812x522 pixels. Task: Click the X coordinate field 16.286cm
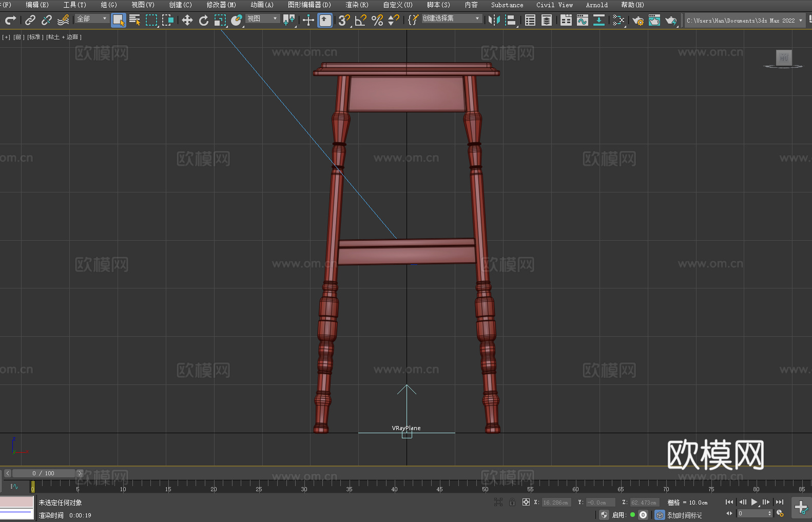click(x=556, y=502)
